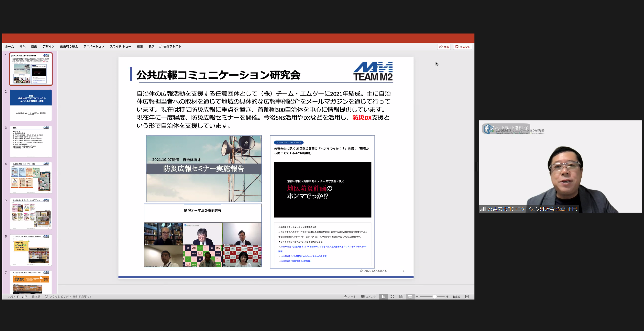Viewport: 644px width, 331px height.
Task: Switch to Normal view icon
Action: [x=383, y=297]
